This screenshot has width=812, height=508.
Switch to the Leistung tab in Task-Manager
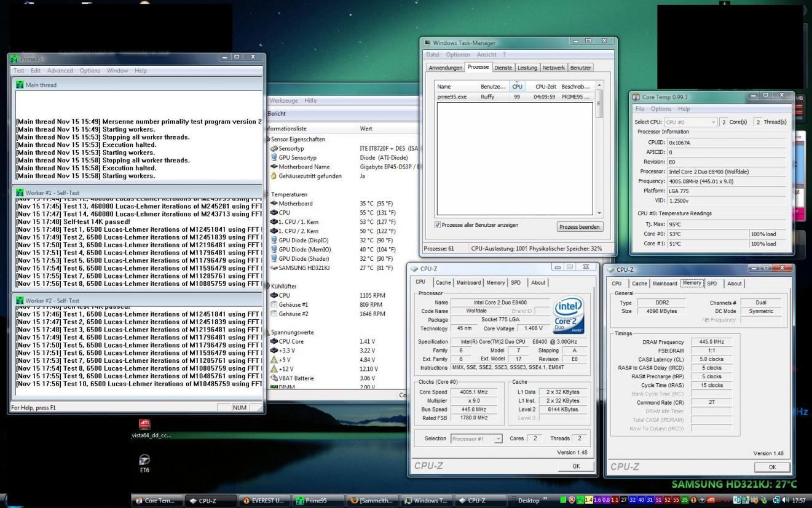pyautogui.click(x=527, y=67)
